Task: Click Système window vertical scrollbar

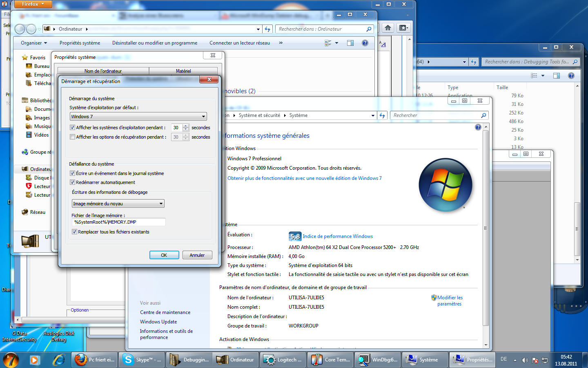Action: click(486, 228)
